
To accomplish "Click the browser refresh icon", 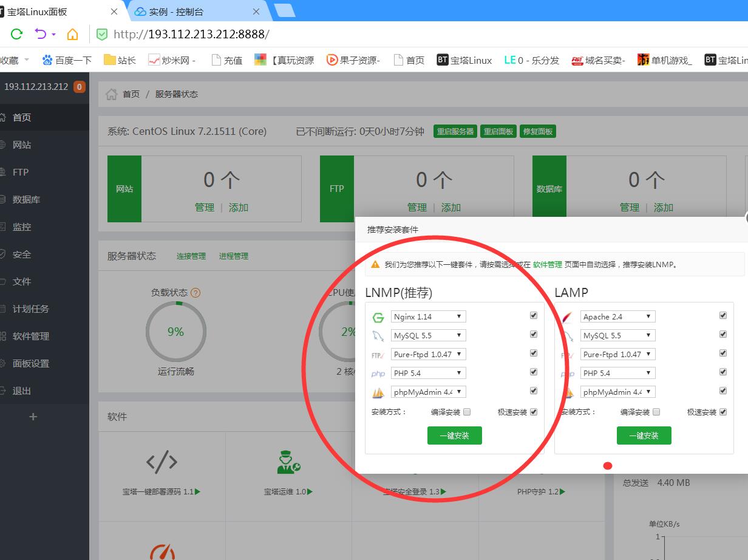I will (16, 34).
